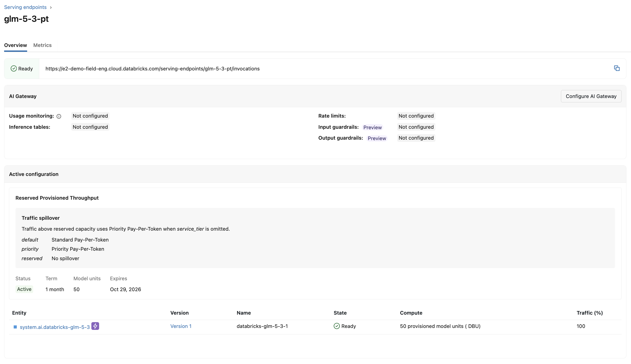The width and height of the screenshot is (631, 364).
Task: Click the Input guardrails Preview badge
Action: click(372, 127)
